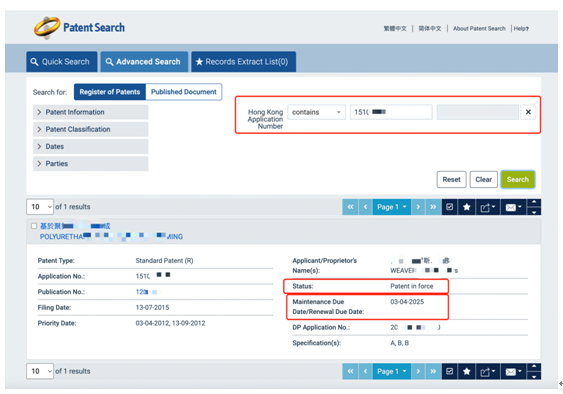The image size is (563, 394).
Task: Click the 03-04-2025 renewal date
Action: [407, 302]
